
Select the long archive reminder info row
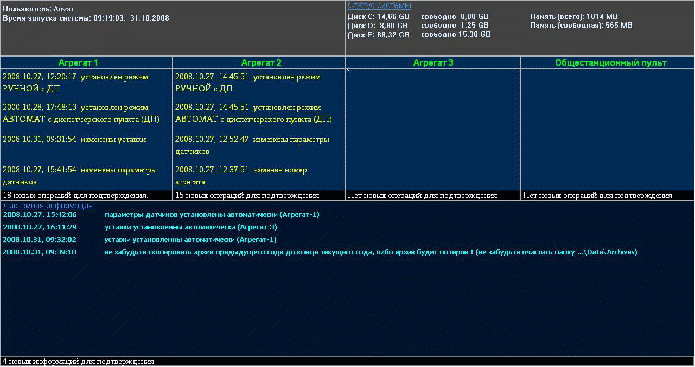pyautogui.click(x=320, y=252)
